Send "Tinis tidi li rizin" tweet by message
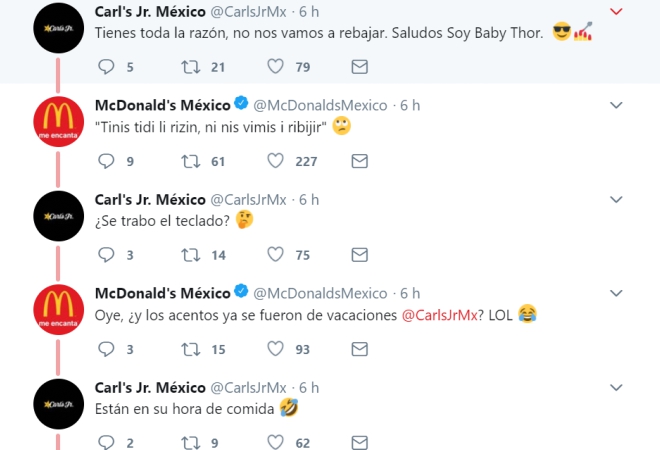This screenshot has height=450, width=660. click(x=360, y=161)
